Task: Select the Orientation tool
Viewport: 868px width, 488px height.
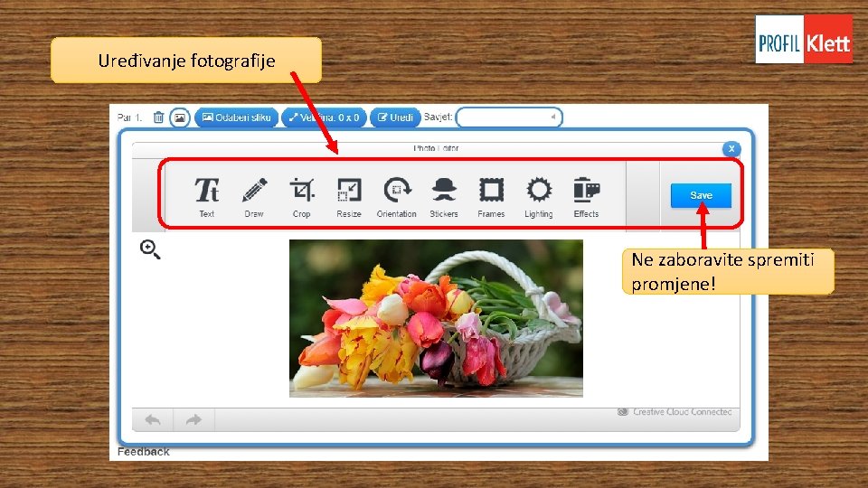Action: pyautogui.click(x=396, y=197)
